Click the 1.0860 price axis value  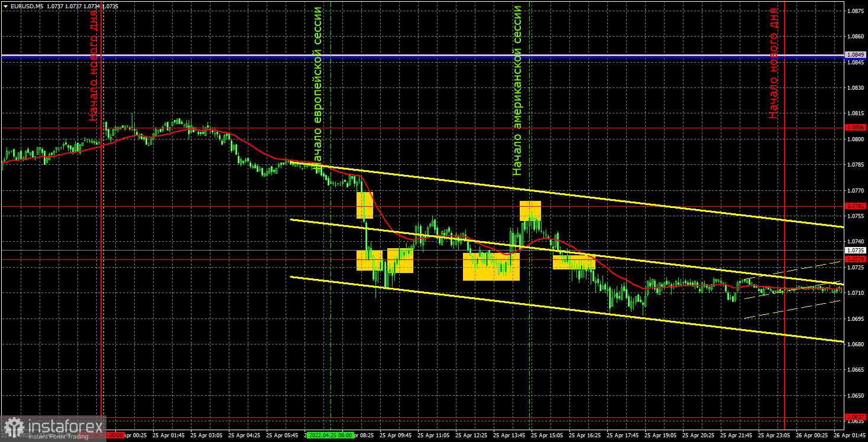click(856, 37)
